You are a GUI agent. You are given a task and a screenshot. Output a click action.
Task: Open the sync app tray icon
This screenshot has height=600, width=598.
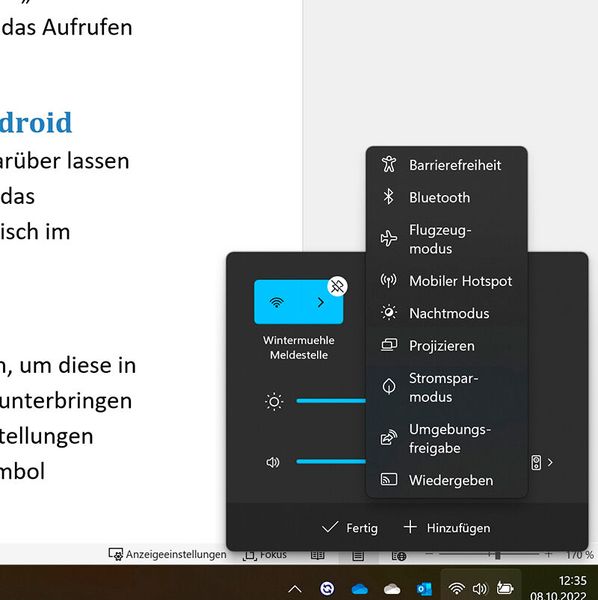coord(327,589)
